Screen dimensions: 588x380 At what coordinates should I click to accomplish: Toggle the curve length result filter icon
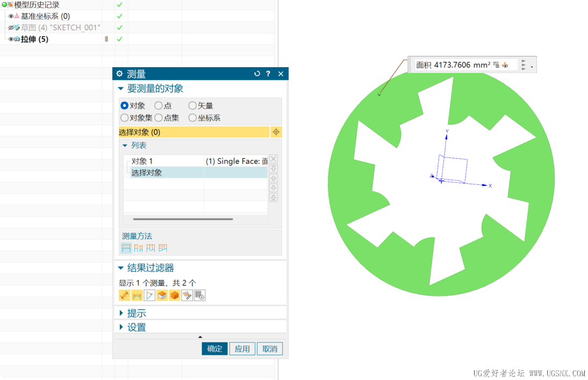[x=137, y=296]
